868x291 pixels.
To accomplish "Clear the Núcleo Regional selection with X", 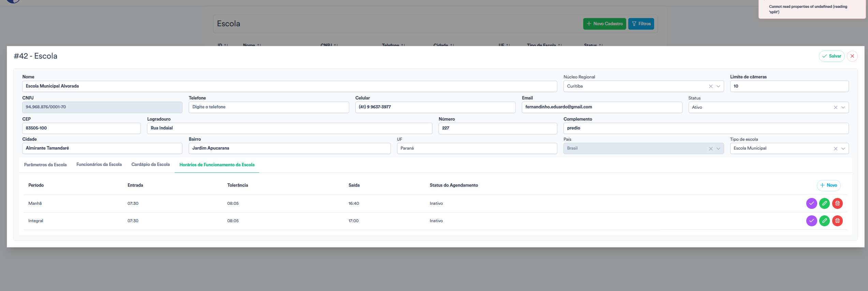I will coord(711,87).
